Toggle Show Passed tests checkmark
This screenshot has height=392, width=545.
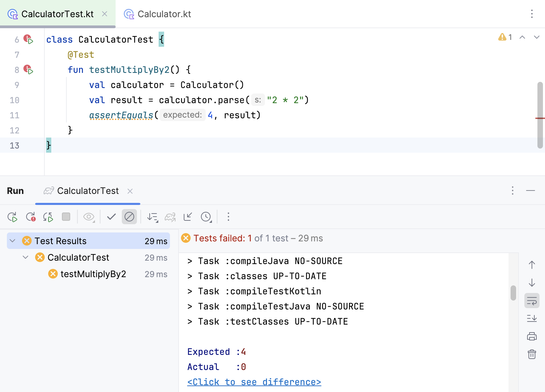[x=111, y=217]
